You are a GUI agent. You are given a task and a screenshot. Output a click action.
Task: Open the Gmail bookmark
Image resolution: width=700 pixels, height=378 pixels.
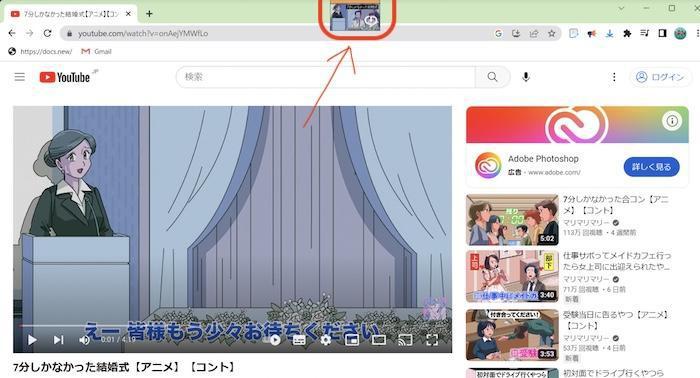click(x=96, y=51)
